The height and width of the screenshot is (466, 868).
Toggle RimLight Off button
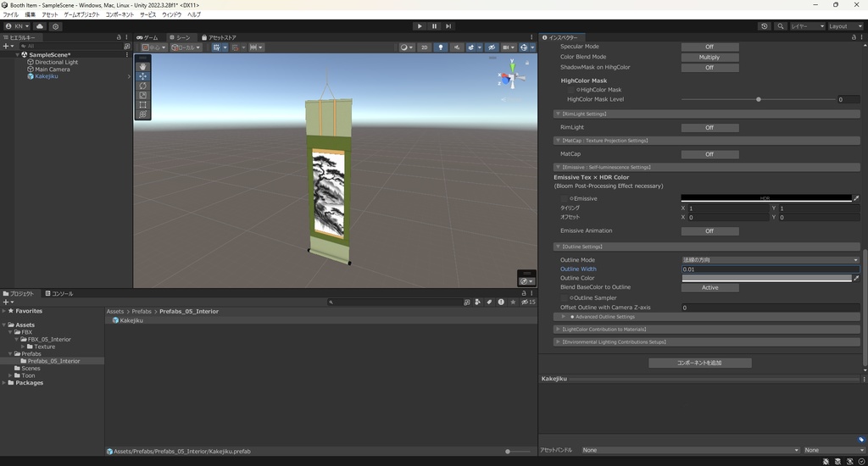(x=709, y=128)
